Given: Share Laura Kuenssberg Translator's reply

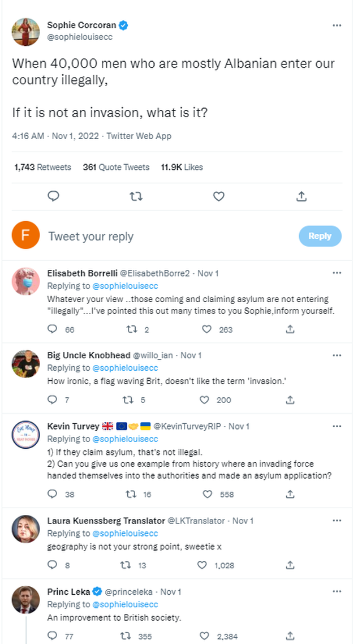Looking at the screenshot, I should [x=290, y=565].
